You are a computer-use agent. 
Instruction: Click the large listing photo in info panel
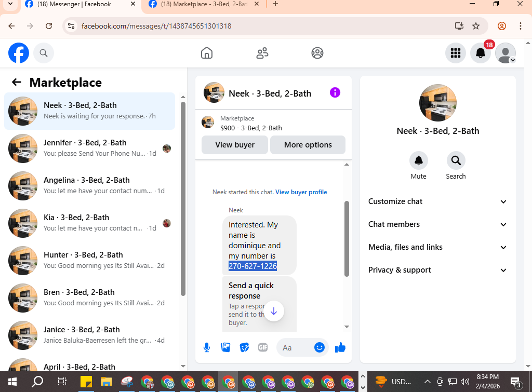tap(437, 103)
